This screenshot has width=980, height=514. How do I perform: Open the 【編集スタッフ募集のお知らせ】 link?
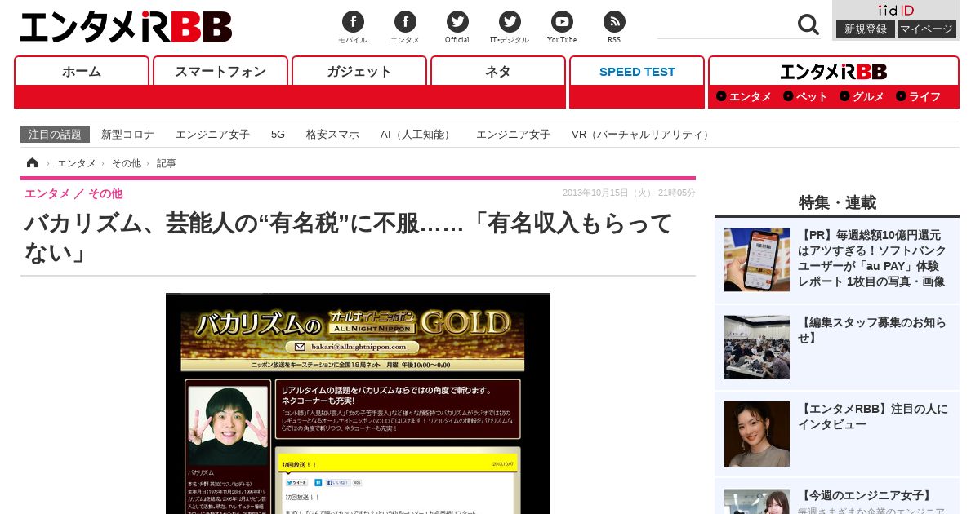[871, 330]
